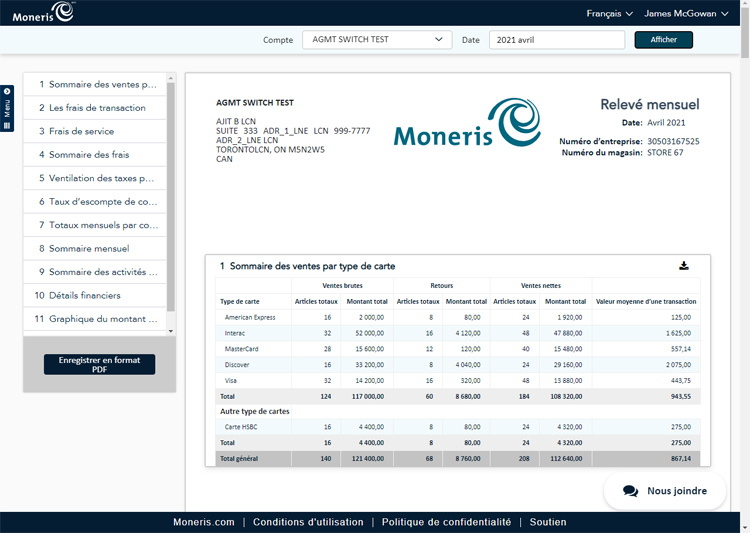Go to section 1 Sommaire des ventes
750x533 pixels.
(x=95, y=84)
